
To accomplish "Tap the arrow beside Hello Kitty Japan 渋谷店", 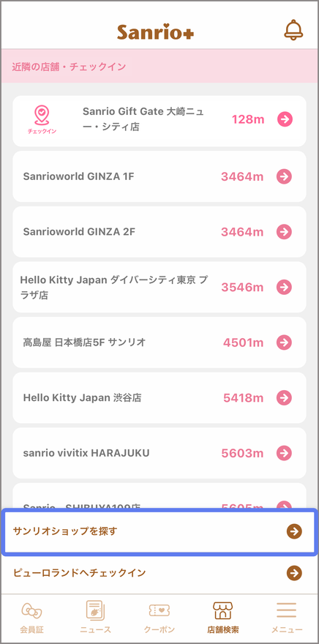I will pyautogui.click(x=284, y=397).
